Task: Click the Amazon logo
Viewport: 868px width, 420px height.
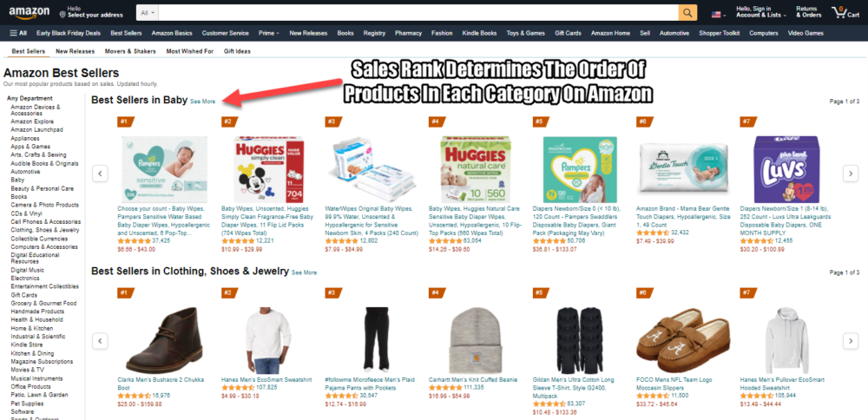Action: tap(29, 11)
